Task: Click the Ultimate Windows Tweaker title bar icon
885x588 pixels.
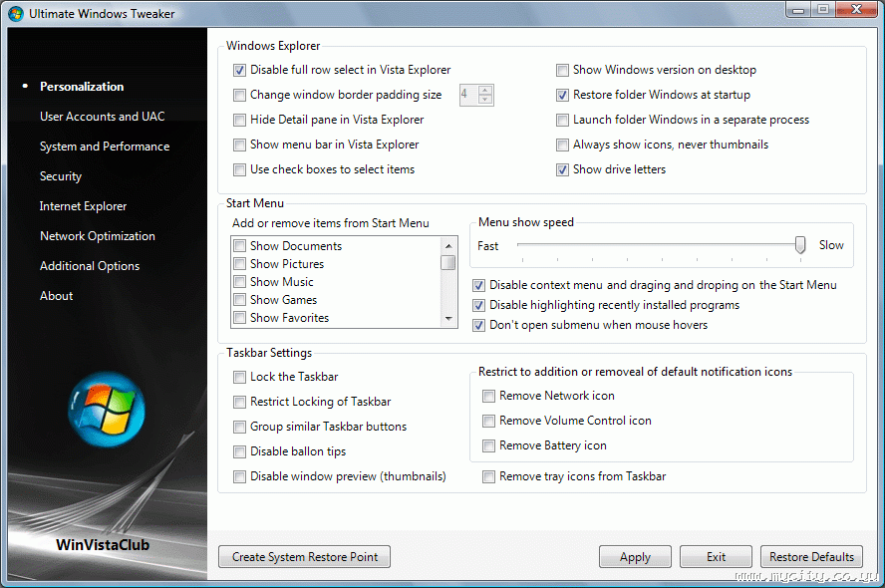Action: (16, 14)
